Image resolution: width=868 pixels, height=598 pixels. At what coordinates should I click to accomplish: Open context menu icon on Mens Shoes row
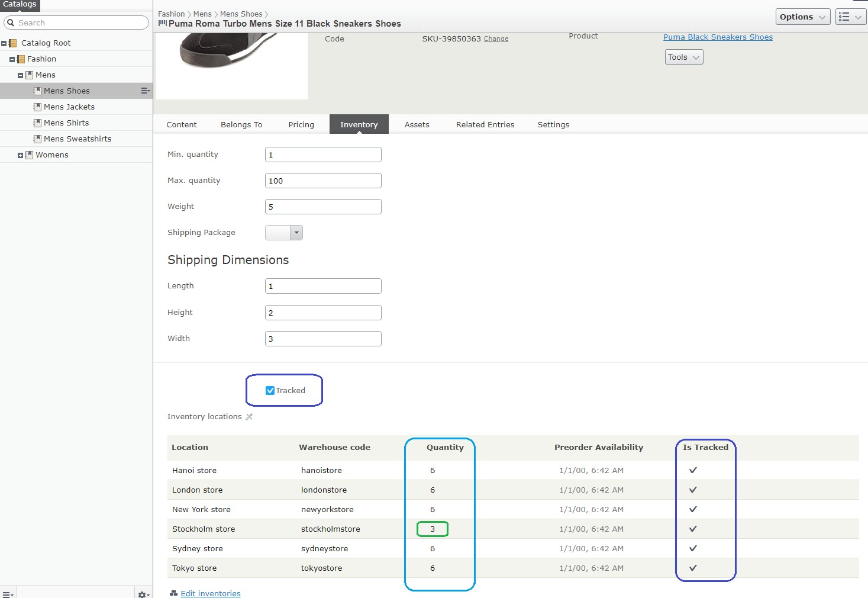[x=145, y=91]
